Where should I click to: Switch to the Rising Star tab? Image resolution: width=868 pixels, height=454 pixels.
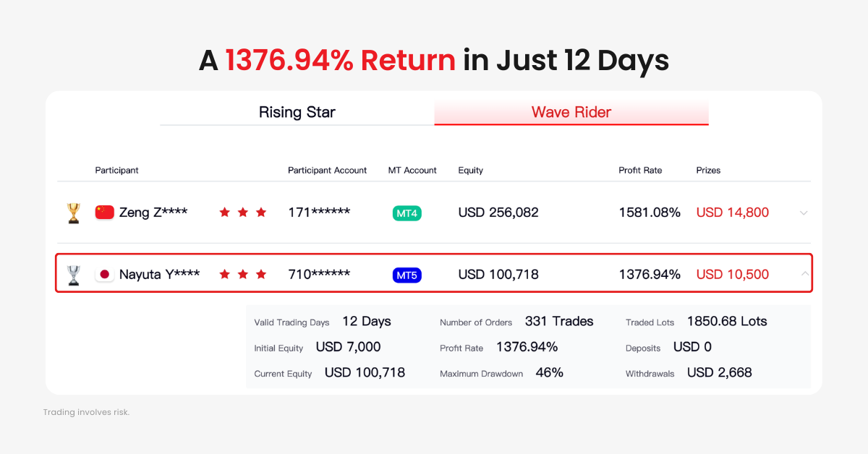297,112
